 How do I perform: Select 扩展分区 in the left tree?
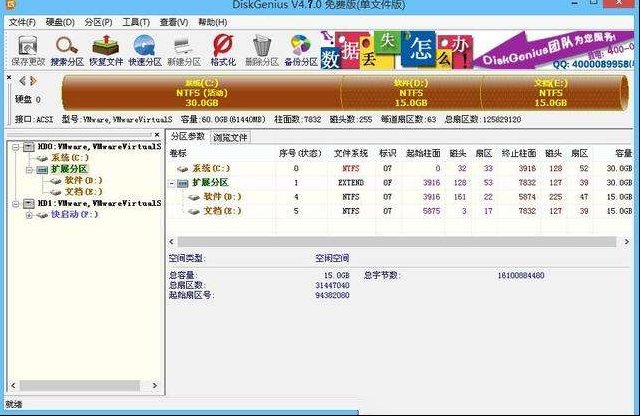click(69, 169)
